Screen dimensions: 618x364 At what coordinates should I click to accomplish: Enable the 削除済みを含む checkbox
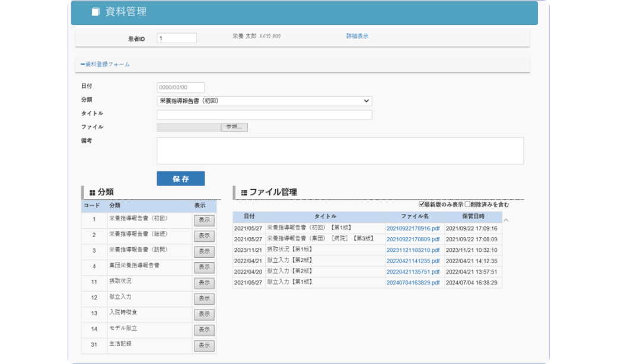click(x=467, y=204)
